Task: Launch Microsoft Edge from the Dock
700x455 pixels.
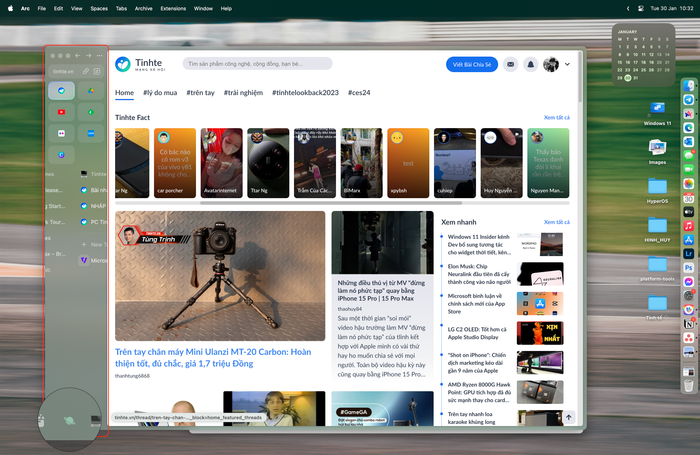Action: 688,128
